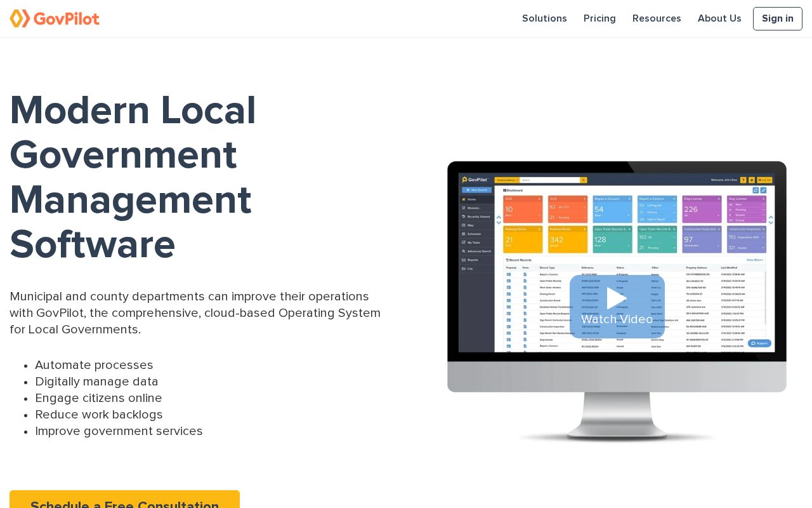812x508 pixels.
Task: Click the 'Modern Local Government Management Software' headline
Action: (x=133, y=177)
